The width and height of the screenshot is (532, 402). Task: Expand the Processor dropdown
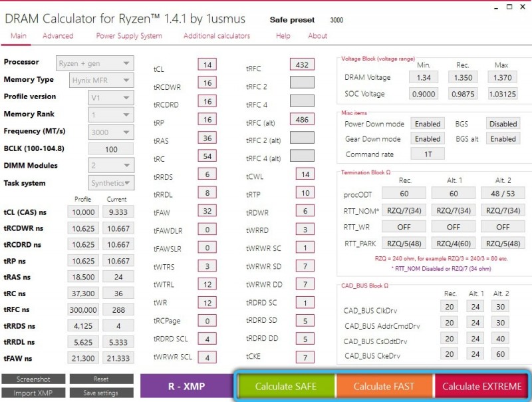click(x=94, y=63)
